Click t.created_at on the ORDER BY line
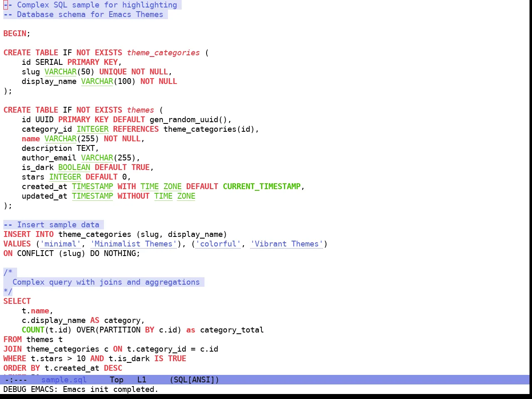 72,368
